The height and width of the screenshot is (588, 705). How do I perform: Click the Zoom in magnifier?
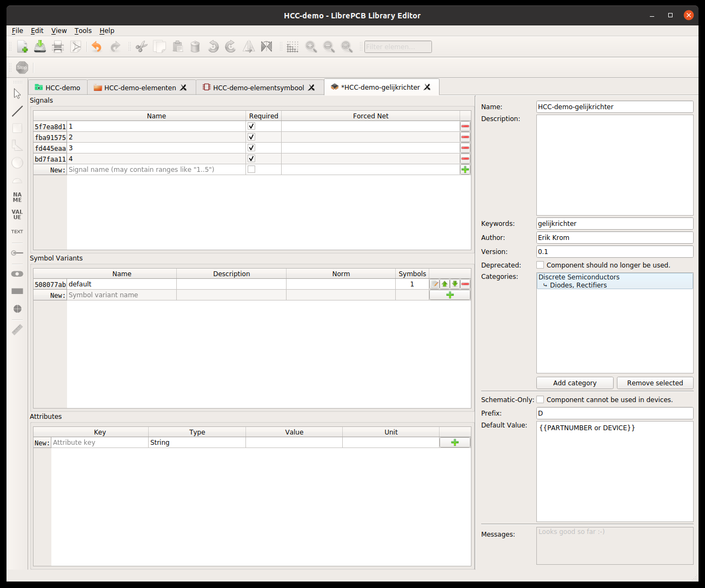click(311, 47)
